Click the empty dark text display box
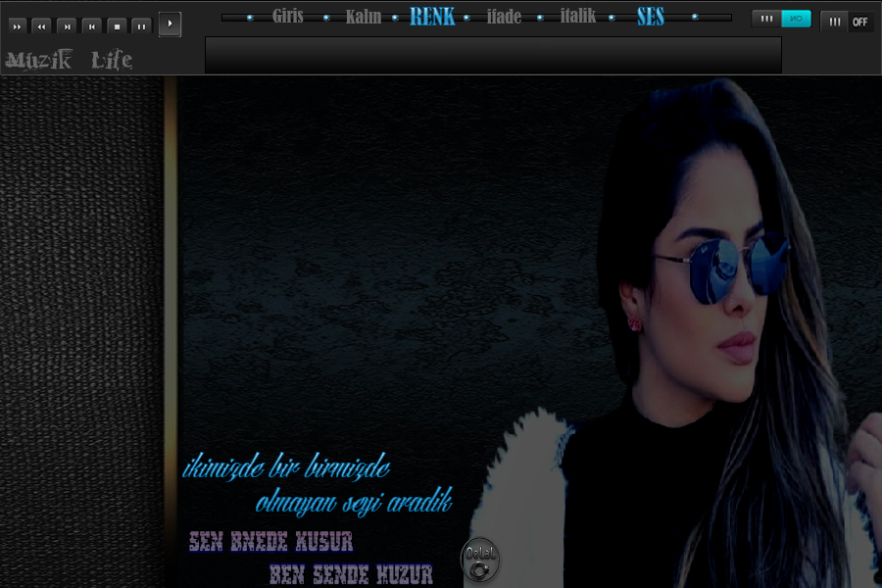The image size is (882, 588). pyautogui.click(x=493, y=55)
